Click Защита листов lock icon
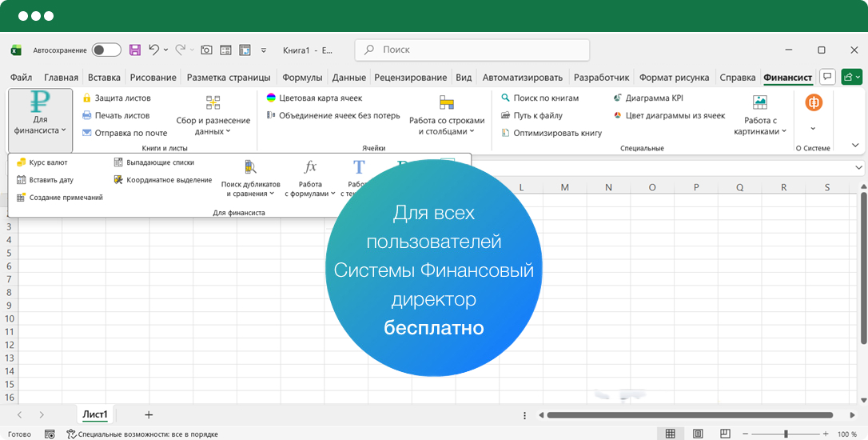This screenshot has width=868, height=440. coord(87,98)
